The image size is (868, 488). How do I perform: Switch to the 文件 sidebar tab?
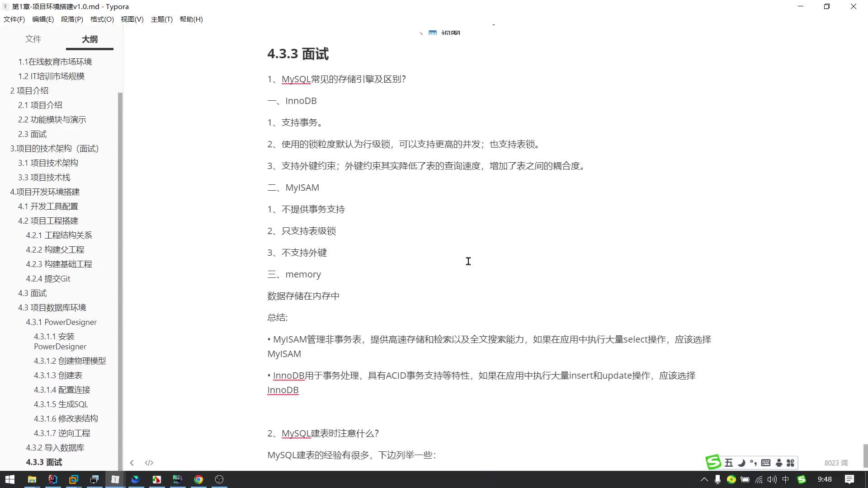point(33,39)
